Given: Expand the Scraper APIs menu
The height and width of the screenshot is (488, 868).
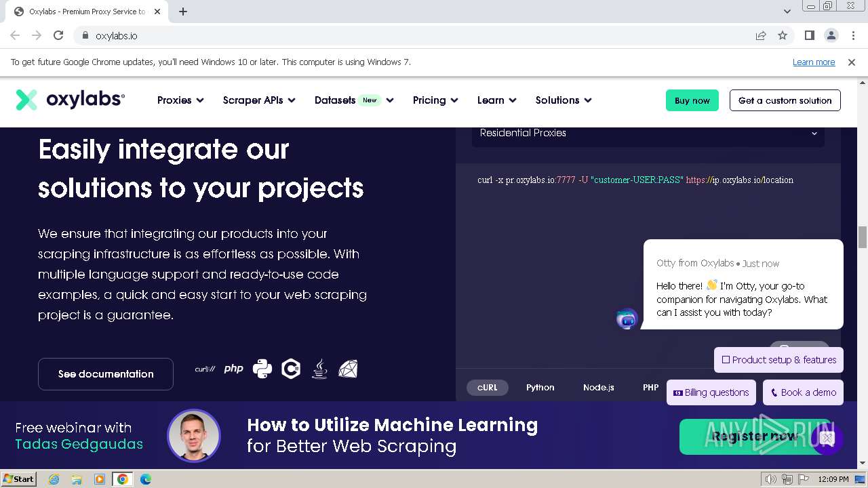Looking at the screenshot, I should [x=259, y=100].
